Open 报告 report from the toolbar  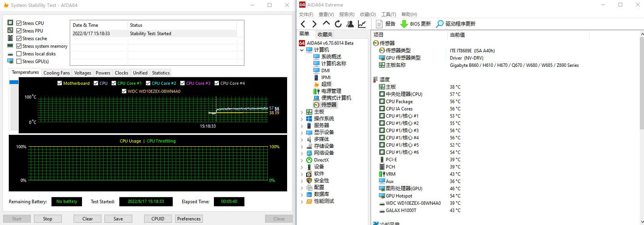pyautogui.click(x=385, y=24)
